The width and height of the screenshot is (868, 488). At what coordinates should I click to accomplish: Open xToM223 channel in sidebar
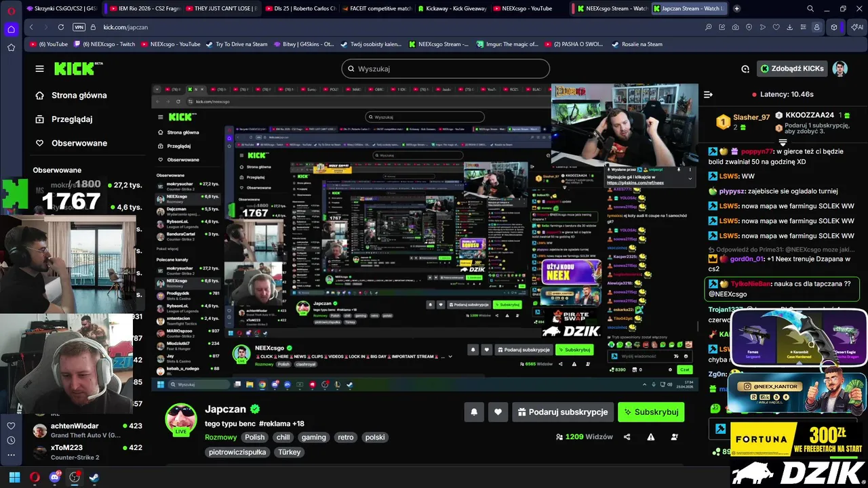pyautogui.click(x=87, y=451)
